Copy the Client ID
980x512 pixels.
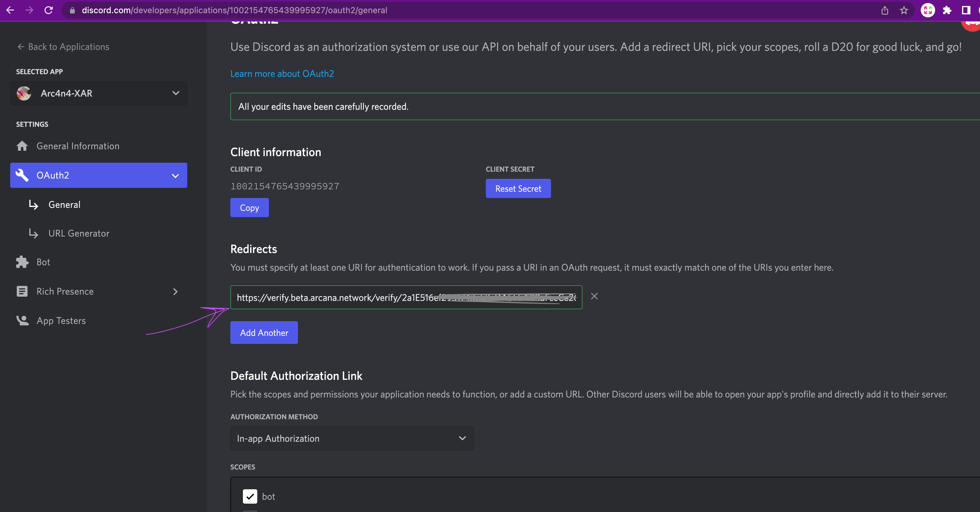(x=249, y=207)
